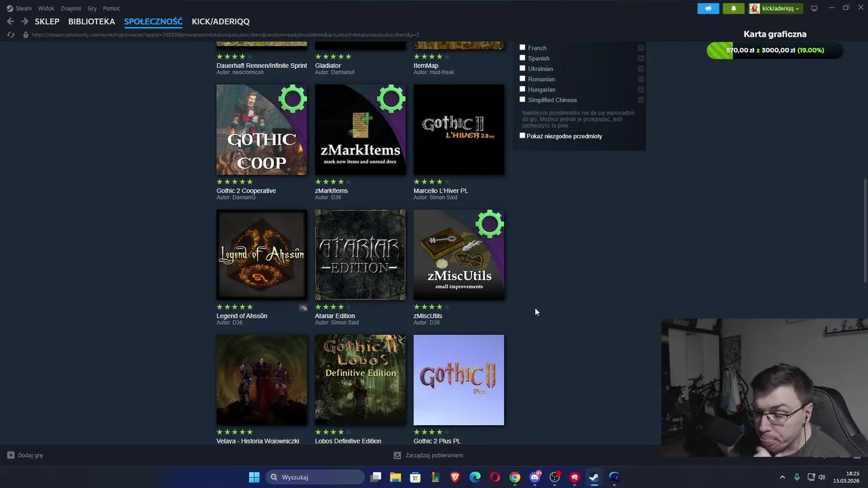Image resolution: width=868 pixels, height=488 pixels.
Task: Open Discord in the taskbar
Action: tap(535, 477)
